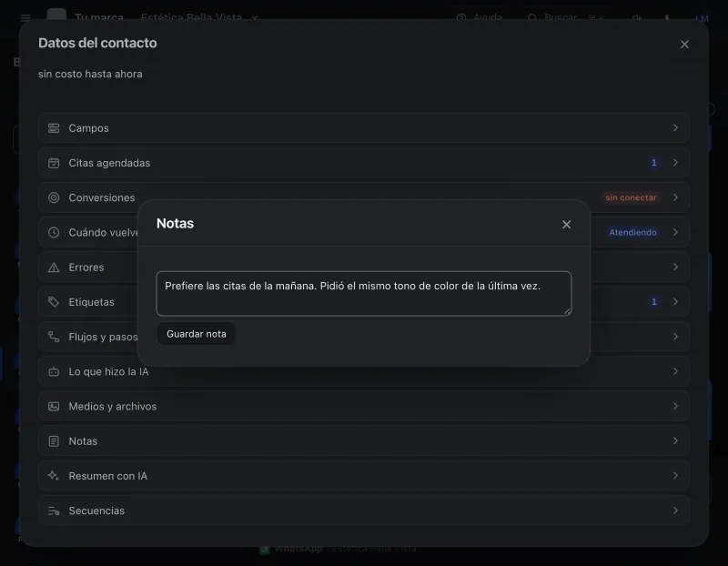Click the tag icon beside Etiquetas
Screen dimensions: 728x566
tap(54, 302)
